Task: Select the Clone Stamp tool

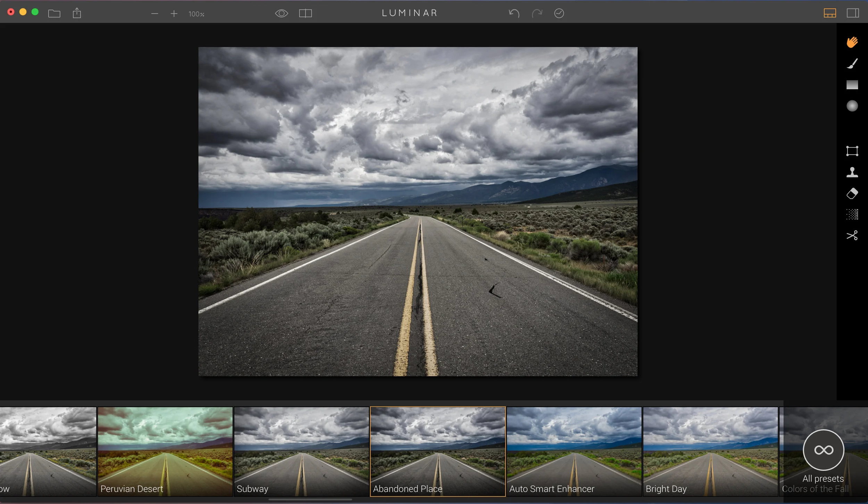Action: [852, 172]
